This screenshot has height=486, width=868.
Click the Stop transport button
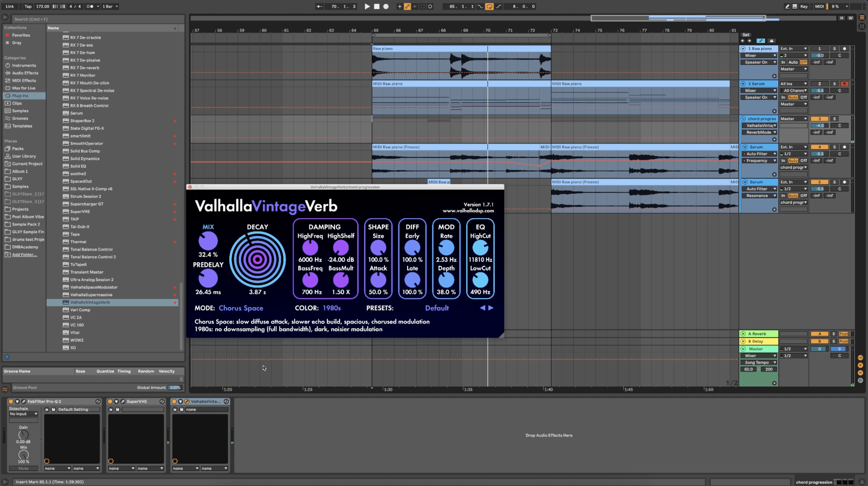coord(377,6)
